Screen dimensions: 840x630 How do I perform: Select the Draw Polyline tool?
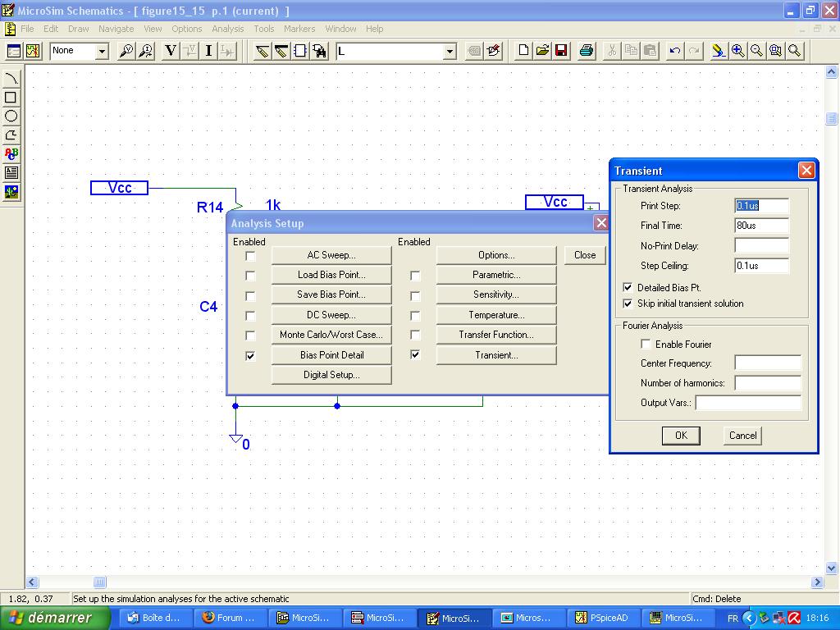pos(11,135)
